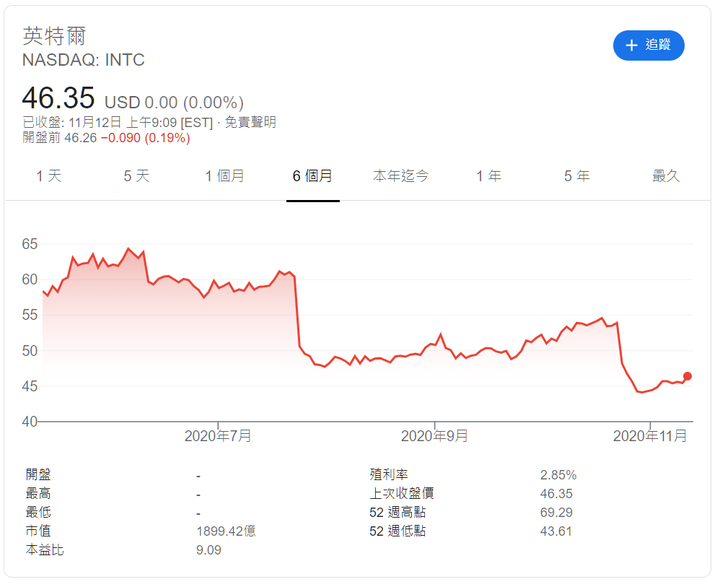The height and width of the screenshot is (587, 720).
Task: Click the 52 週低點 label
Action: (398, 531)
